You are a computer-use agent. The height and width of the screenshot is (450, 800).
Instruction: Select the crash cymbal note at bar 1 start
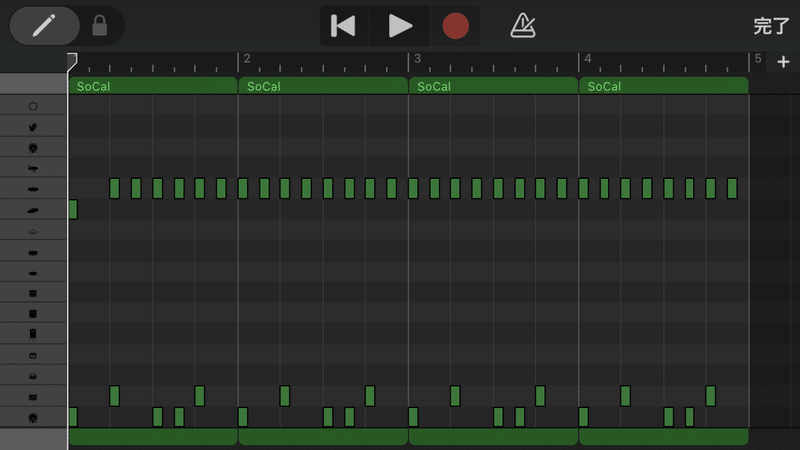(73, 210)
